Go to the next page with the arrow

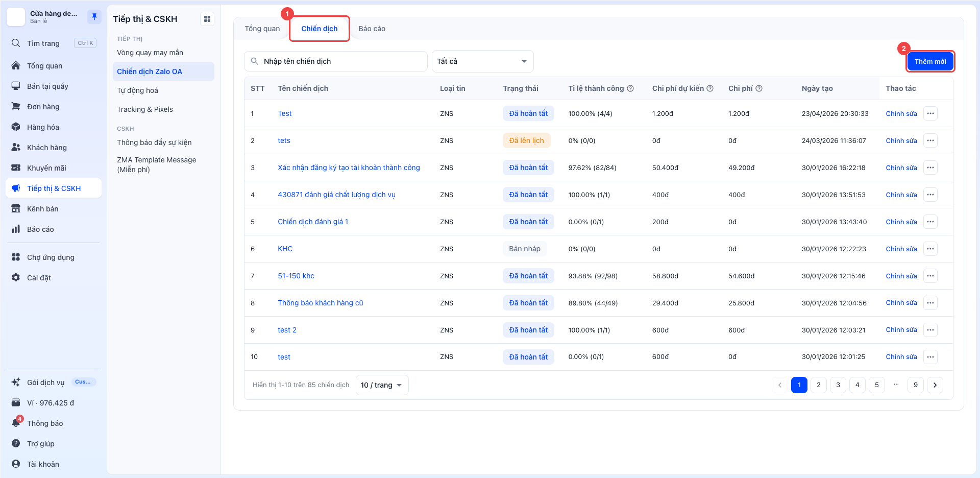tap(935, 385)
